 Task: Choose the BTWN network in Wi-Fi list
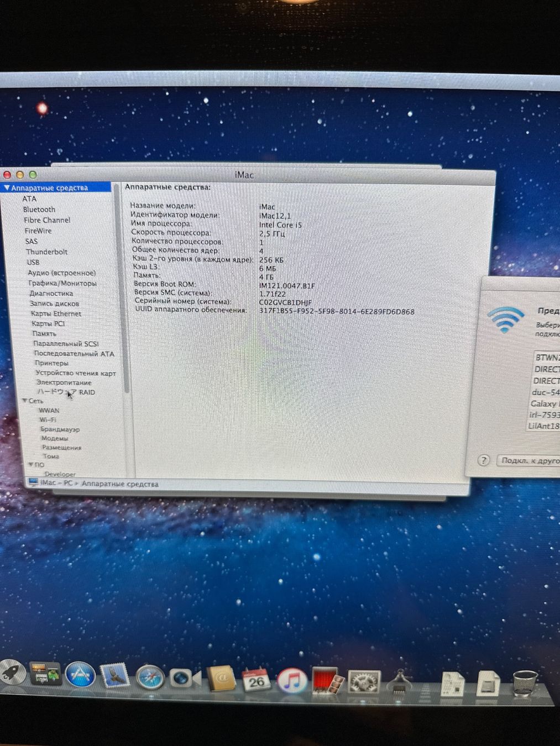click(x=547, y=358)
